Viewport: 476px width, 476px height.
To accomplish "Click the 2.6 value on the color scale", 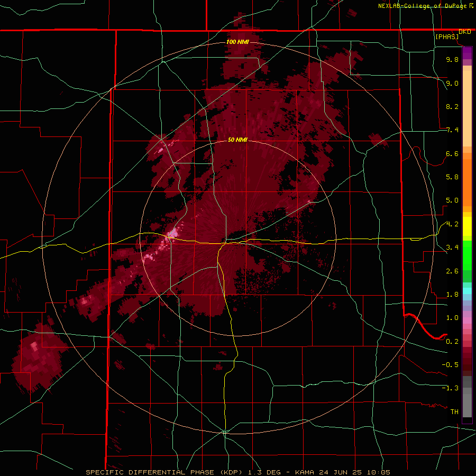I will 452,271.
